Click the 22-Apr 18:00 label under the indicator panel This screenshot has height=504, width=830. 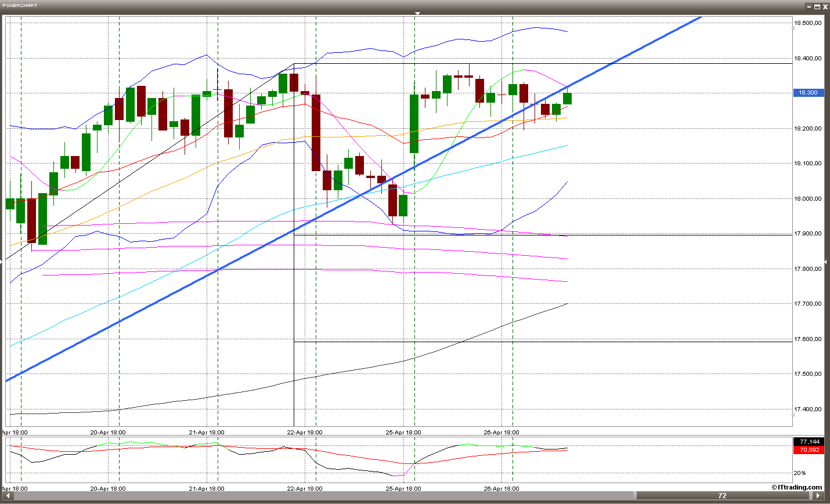[305, 488]
